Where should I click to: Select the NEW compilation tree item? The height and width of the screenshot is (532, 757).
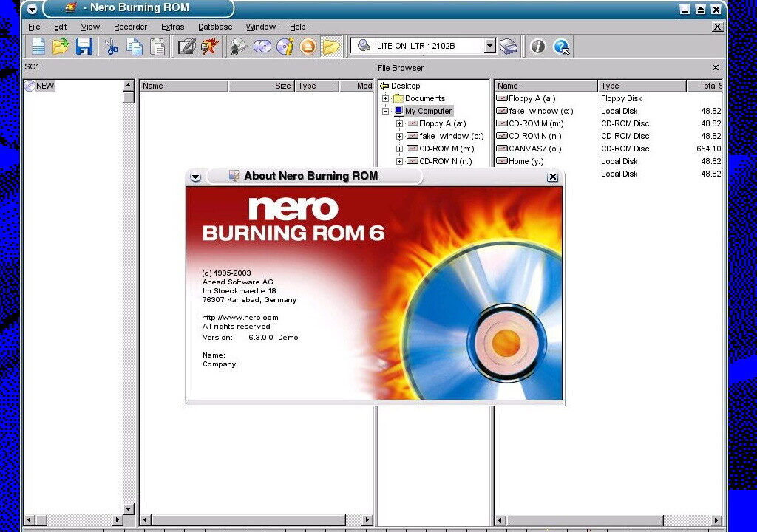pyautogui.click(x=44, y=86)
